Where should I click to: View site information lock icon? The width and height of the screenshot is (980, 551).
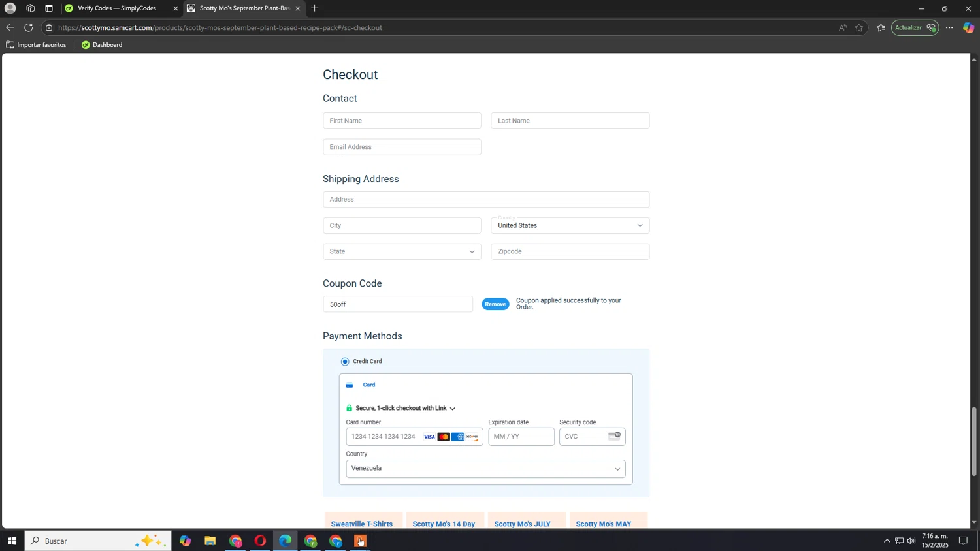click(49, 27)
